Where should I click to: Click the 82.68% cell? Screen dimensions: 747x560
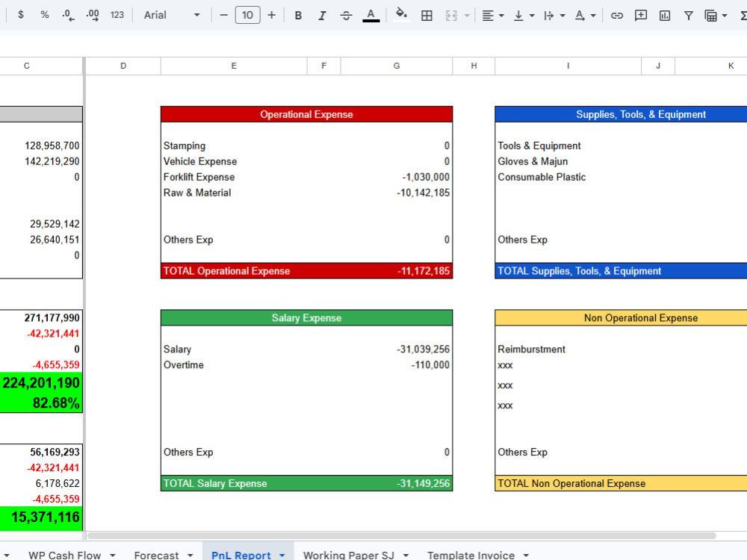pos(41,403)
